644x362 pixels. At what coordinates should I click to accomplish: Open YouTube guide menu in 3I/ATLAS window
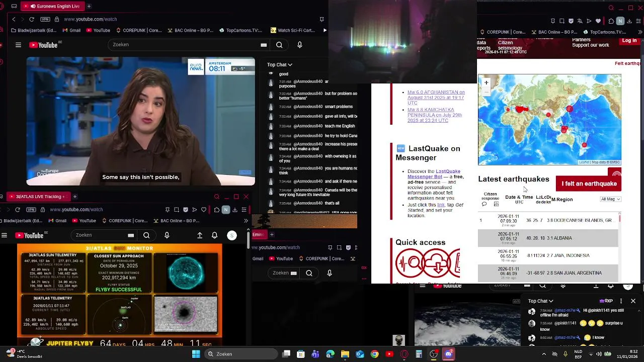pyautogui.click(x=4, y=235)
